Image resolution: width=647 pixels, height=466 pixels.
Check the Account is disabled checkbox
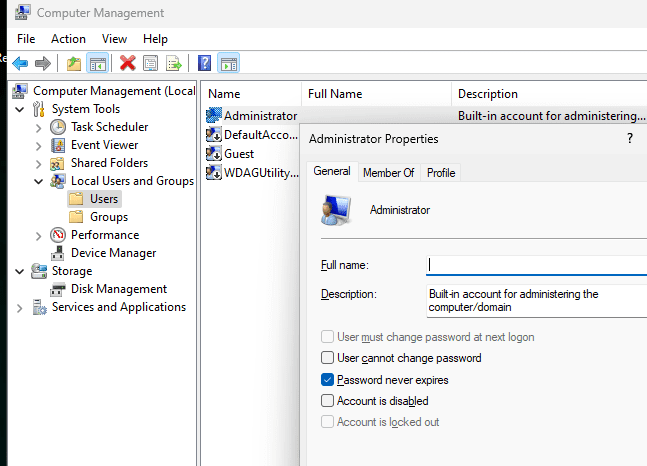click(x=327, y=401)
